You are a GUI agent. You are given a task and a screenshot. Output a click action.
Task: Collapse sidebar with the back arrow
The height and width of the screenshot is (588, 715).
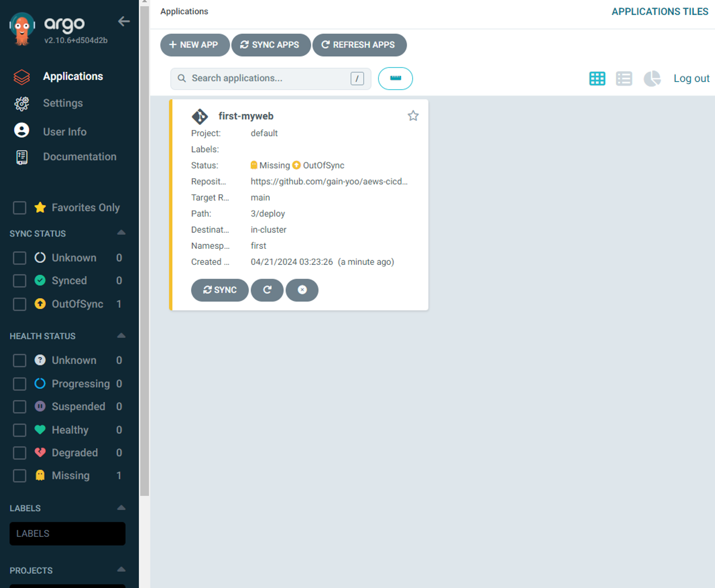coord(124,21)
